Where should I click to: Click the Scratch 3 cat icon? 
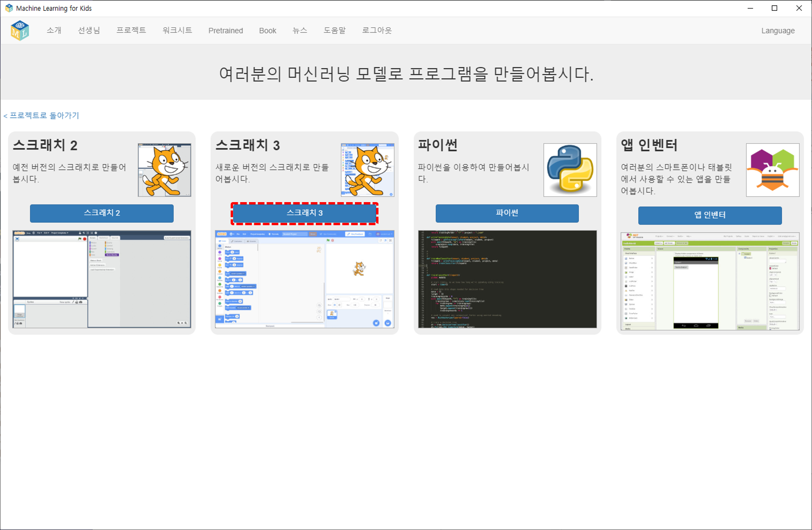367,170
